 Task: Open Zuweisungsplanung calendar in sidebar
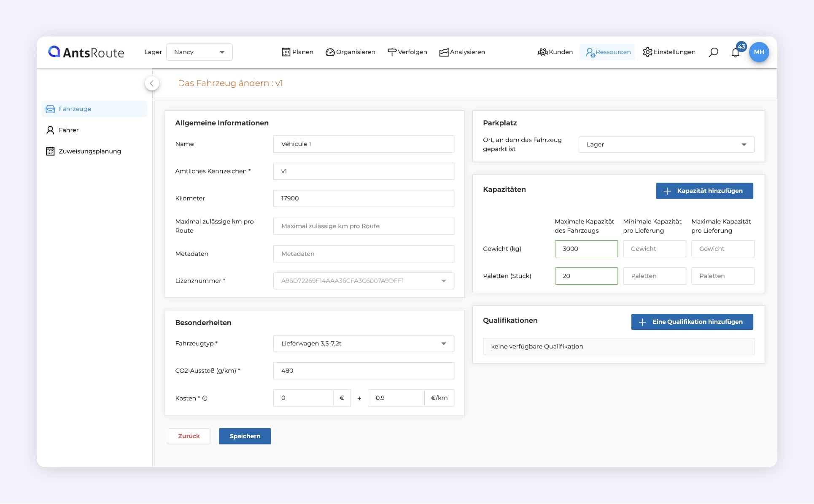pyautogui.click(x=89, y=151)
